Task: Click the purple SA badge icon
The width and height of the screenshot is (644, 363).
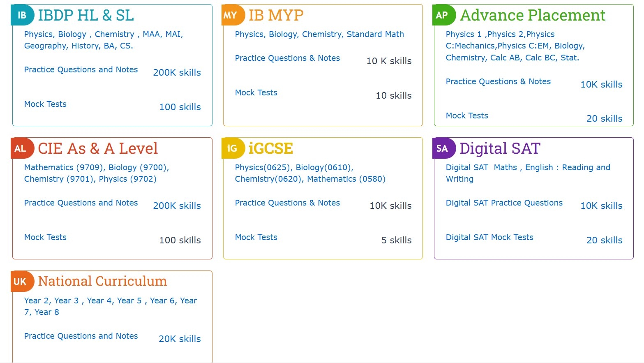Action: point(444,148)
